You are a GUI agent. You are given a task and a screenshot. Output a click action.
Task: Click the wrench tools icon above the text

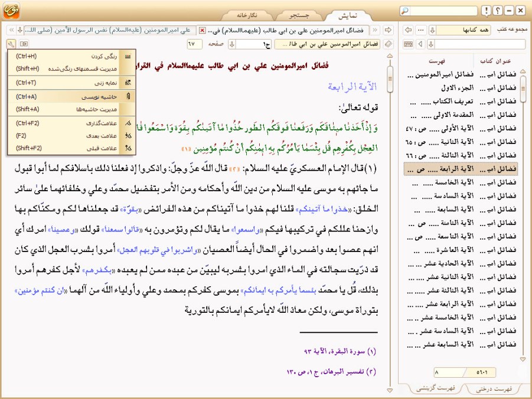point(11,44)
